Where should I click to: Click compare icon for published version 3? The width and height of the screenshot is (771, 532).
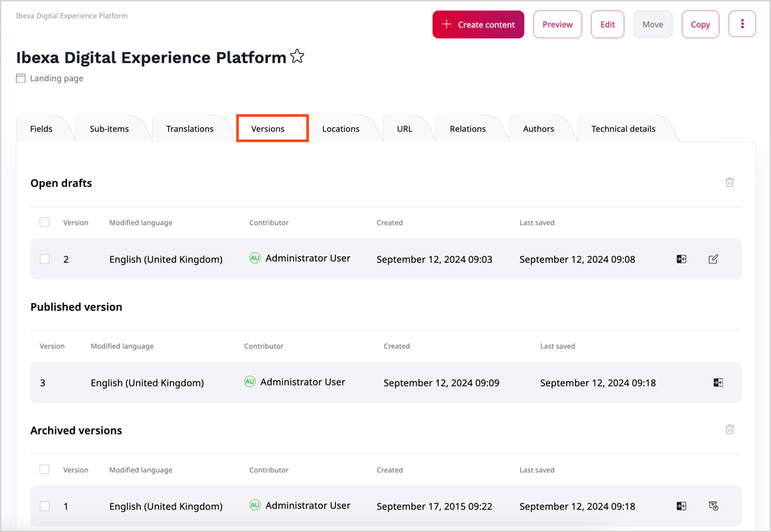click(x=718, y=383)
